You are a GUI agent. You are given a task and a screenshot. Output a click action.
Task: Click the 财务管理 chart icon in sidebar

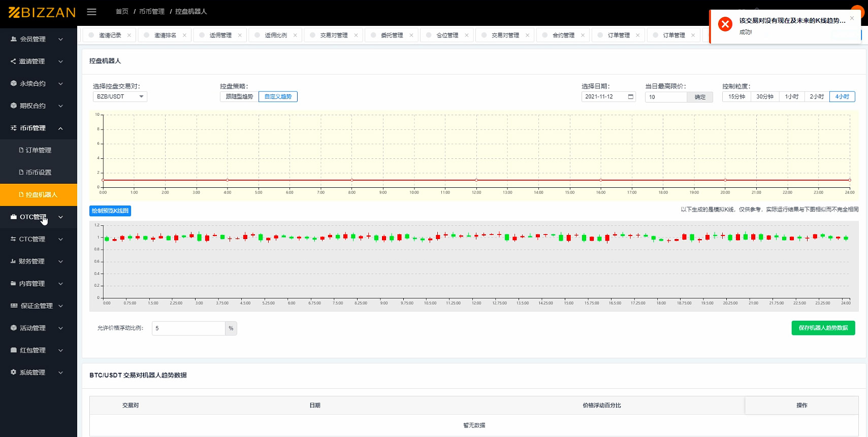coord(13,261)
